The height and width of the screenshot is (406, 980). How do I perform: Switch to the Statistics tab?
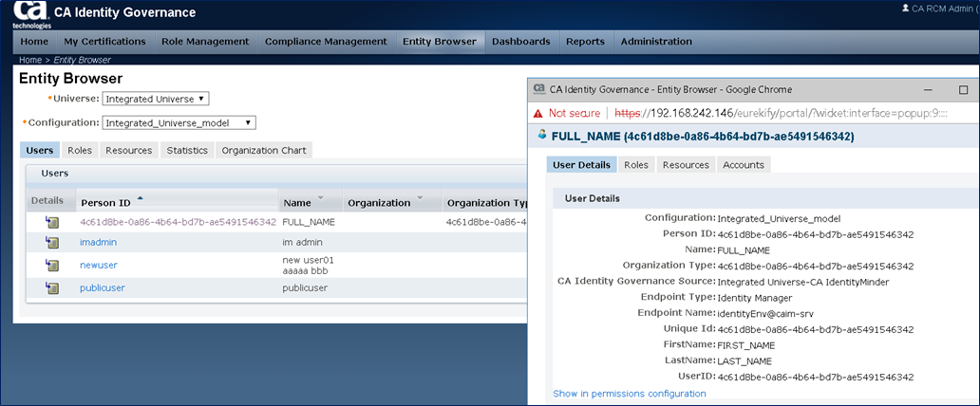187,151
